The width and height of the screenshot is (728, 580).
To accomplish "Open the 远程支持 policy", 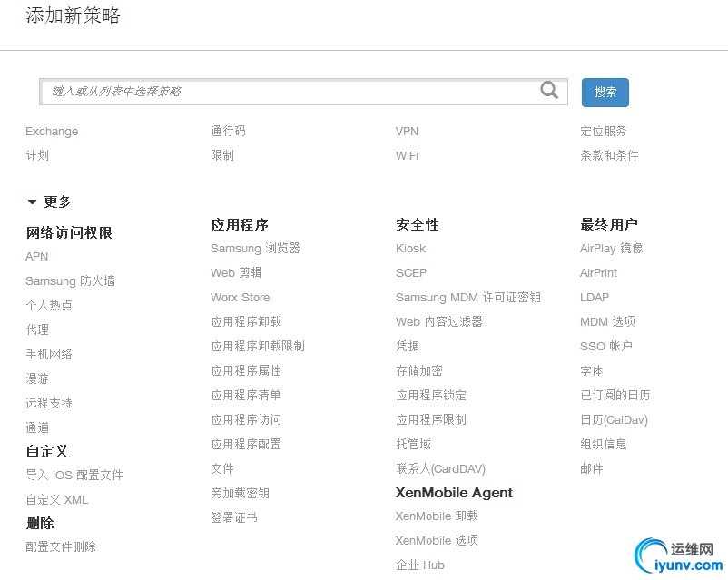I will tap(49, 403).
